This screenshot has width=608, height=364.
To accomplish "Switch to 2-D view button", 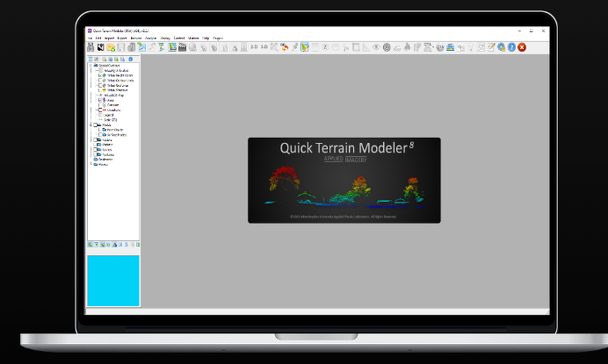I will [254, 47].
